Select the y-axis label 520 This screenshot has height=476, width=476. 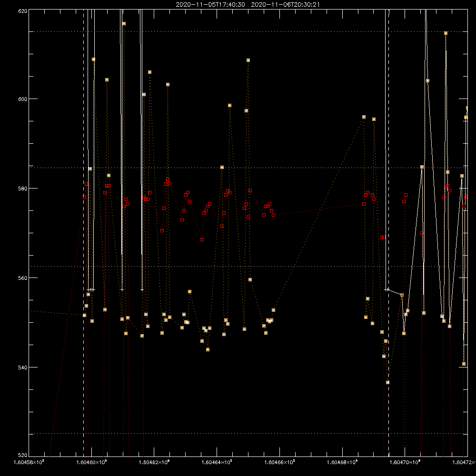(x=23, y=455)
